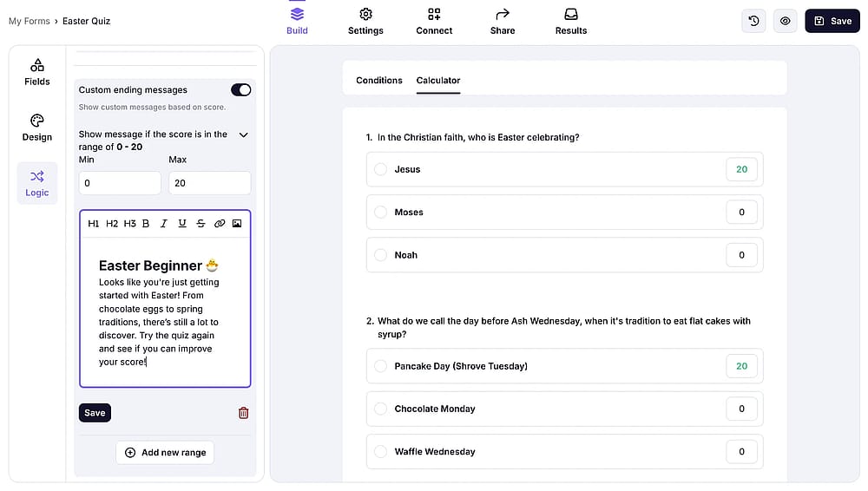This screenshot has width=868, height=491.
Task: Click Add new range button
Action: [165, 453]
